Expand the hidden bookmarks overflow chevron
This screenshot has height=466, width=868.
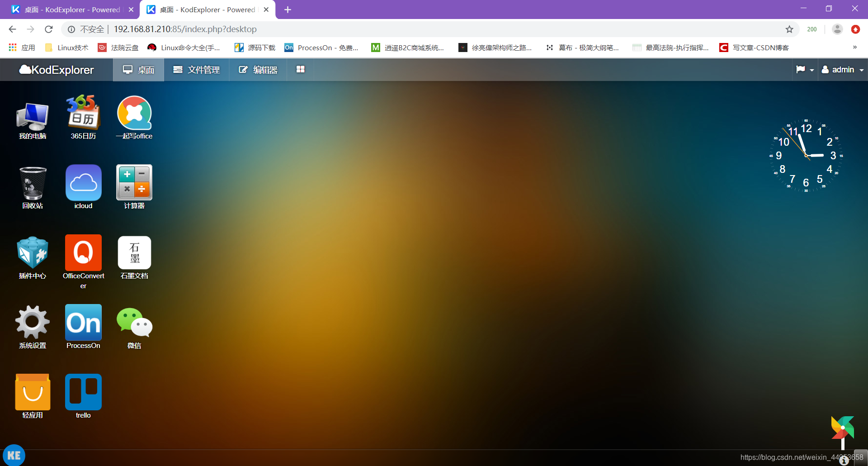click(854, 48)
